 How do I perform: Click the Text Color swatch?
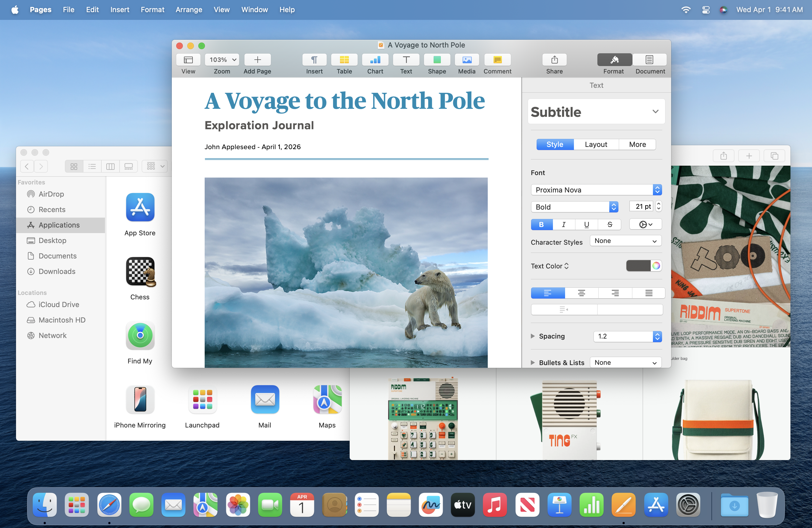[638, 266]
